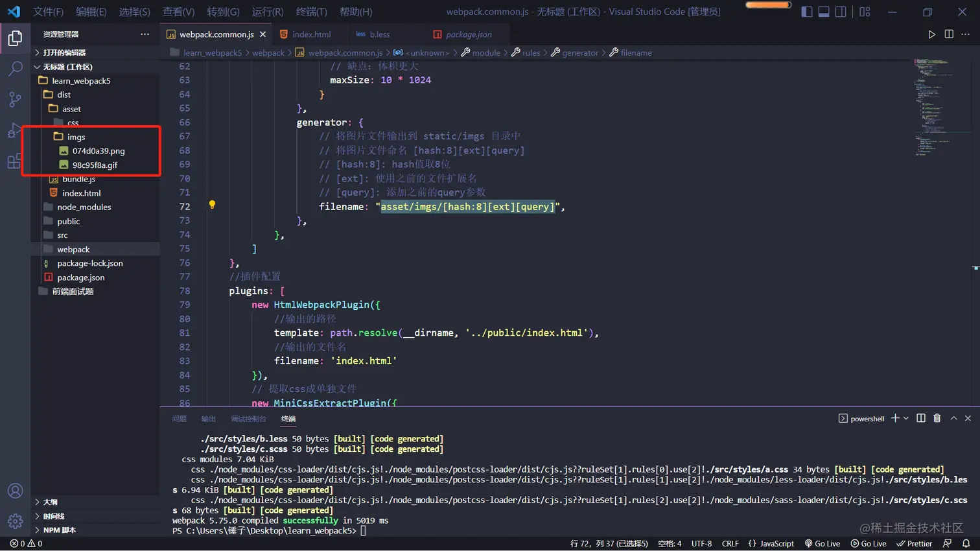Customize layout from the title bar

coord(865,12)
